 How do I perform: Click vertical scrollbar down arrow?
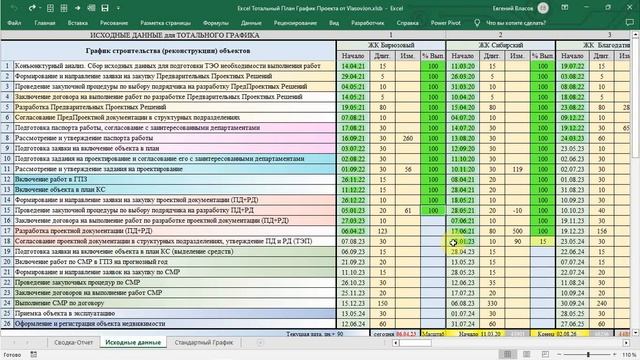pyautogui.click(x=636, y=333)
